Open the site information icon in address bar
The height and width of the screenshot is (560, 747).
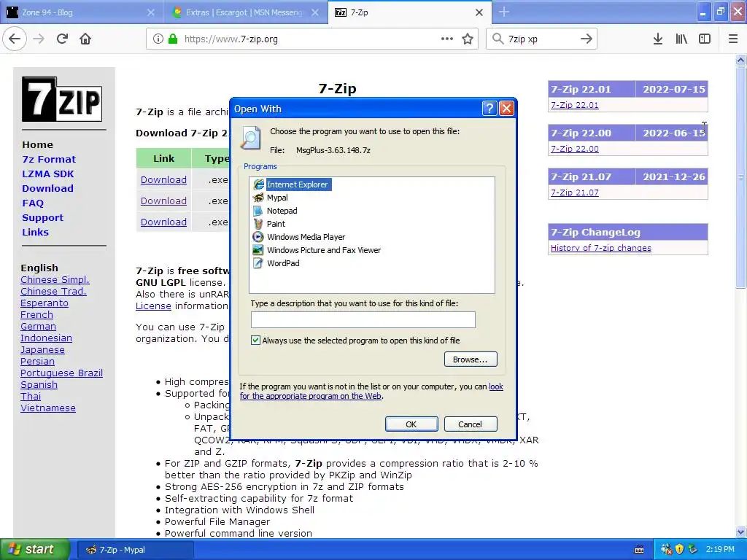158,39
